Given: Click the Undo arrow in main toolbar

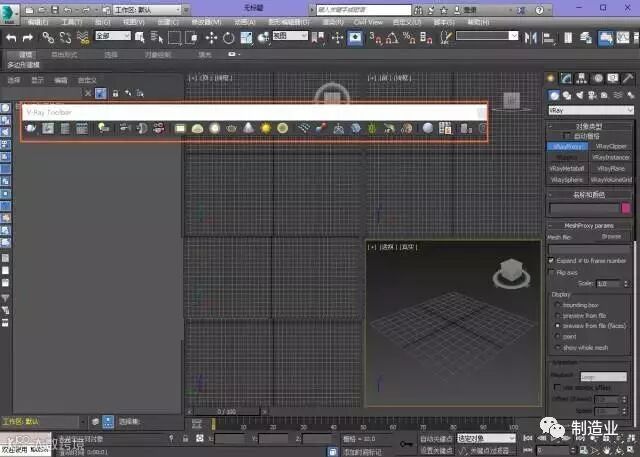Looking at the screenshot, I should (11, 38).
